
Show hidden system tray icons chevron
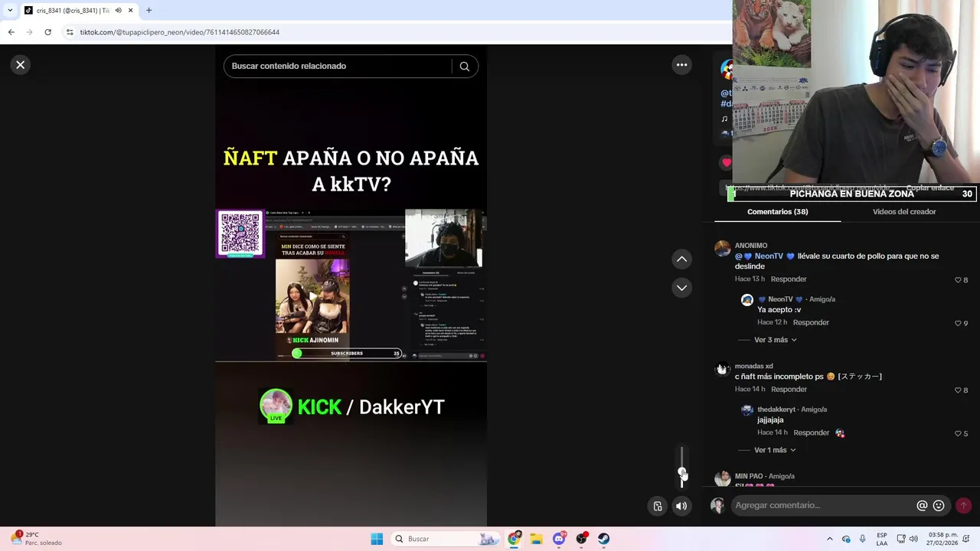point(829,539)
